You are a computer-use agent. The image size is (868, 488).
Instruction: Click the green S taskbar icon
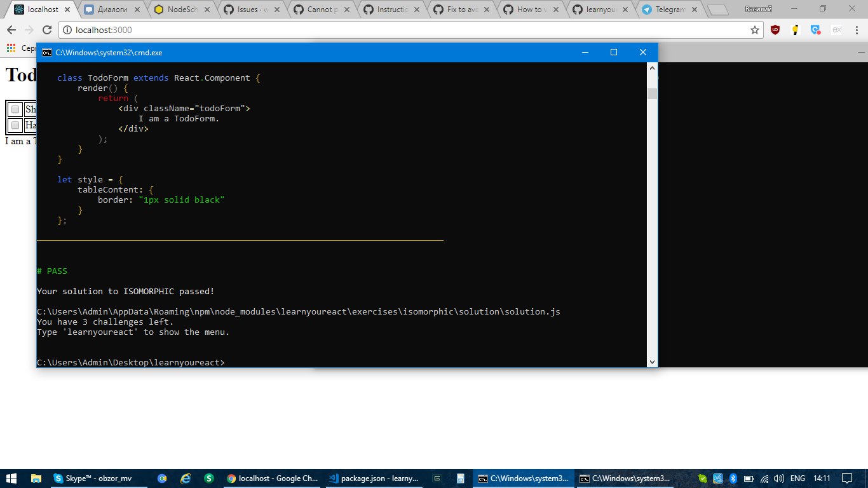tap(209, 478)
